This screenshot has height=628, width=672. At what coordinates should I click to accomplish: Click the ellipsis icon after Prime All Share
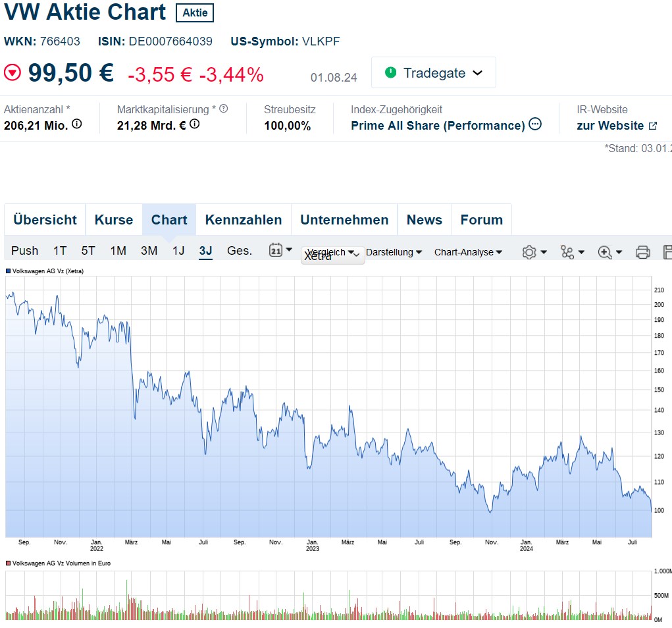pyautogui.click(x=535, y=124)
